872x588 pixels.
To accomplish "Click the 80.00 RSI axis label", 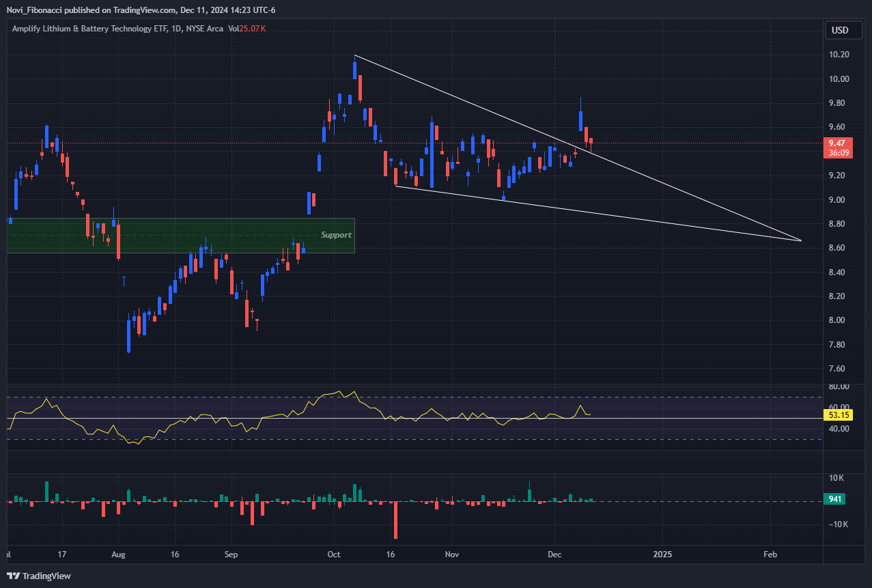I will tap(839, 387).
